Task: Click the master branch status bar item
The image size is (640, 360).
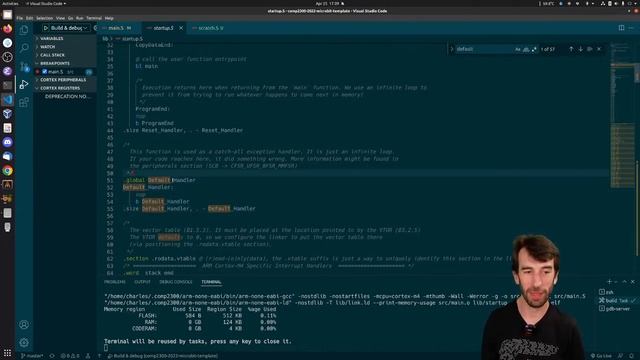Action: [x=32, y=356]
